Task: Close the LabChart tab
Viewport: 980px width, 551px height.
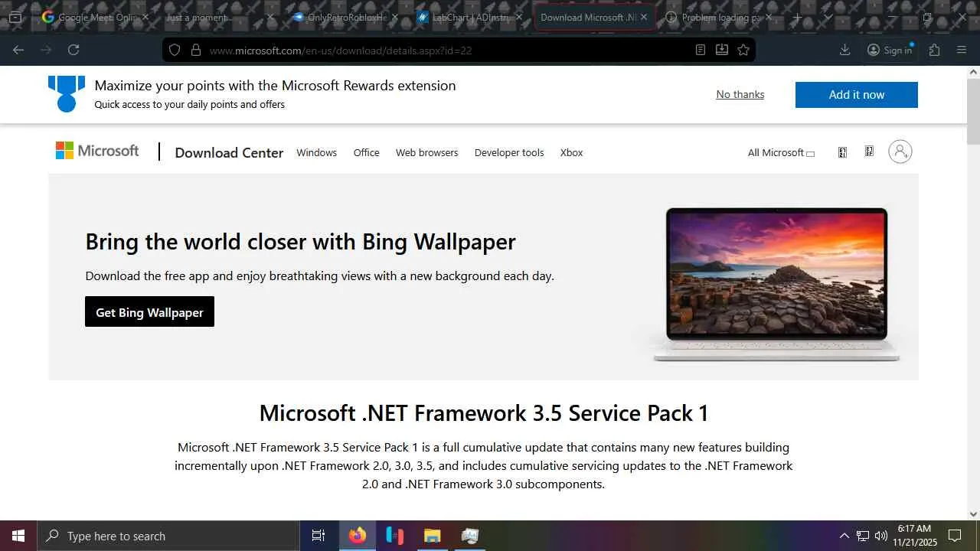Action: [519, 17]
